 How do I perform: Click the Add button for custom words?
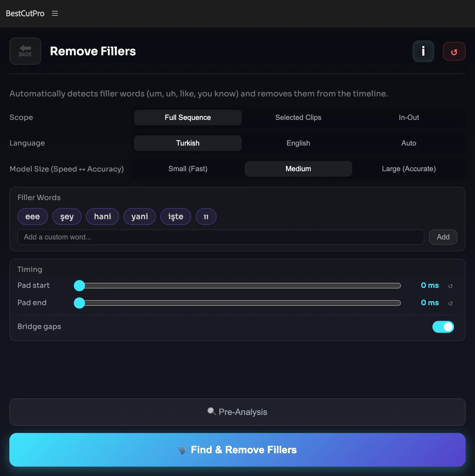coord(443,237)
